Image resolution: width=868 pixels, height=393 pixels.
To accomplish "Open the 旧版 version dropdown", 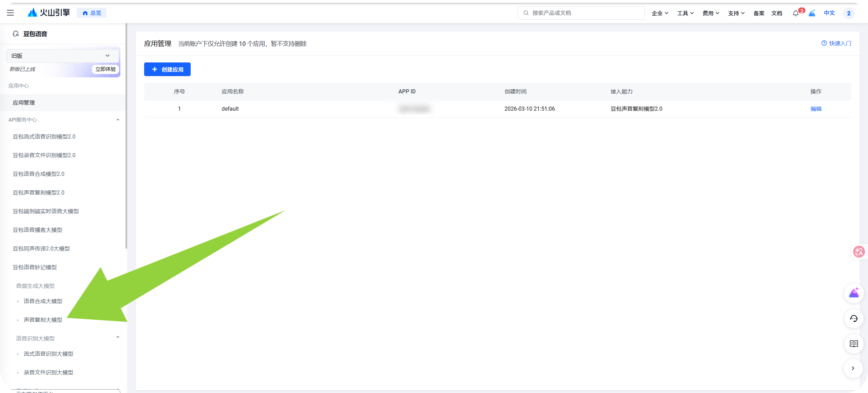I will (x=63, y=56).
